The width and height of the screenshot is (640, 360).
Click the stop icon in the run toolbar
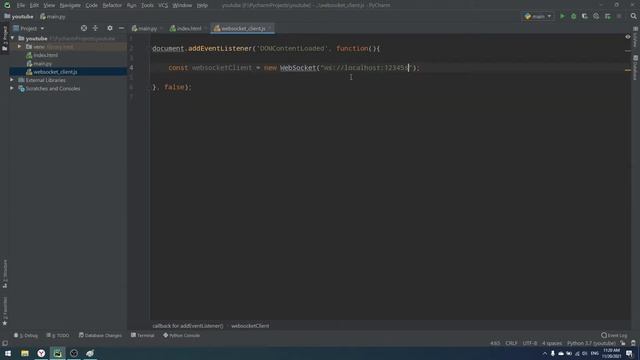(619, 16)
